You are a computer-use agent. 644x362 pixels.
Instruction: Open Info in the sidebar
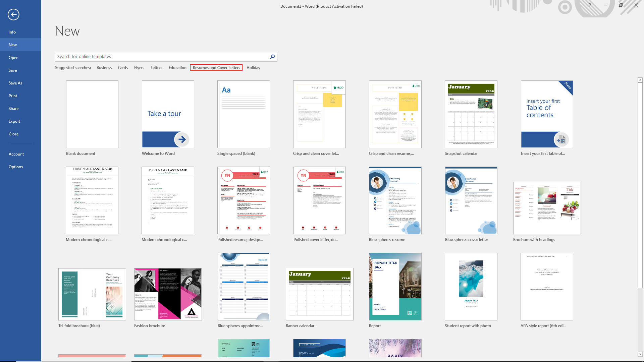[x=20, y=32]
